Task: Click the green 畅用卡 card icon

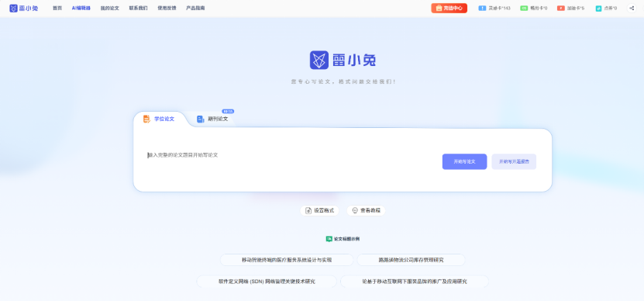Action: (524, 9)
